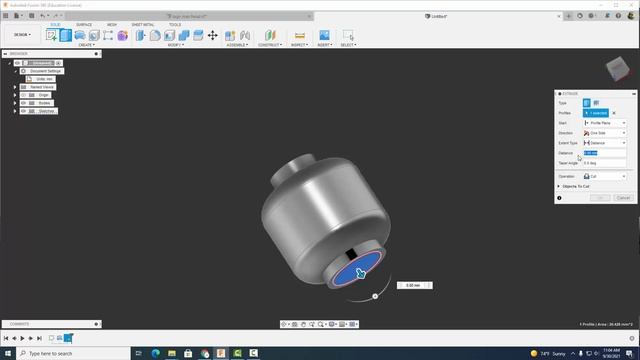Clear the Profiles selection X
This screenshot has width=640, height=360.
click(x=614, y=113)
